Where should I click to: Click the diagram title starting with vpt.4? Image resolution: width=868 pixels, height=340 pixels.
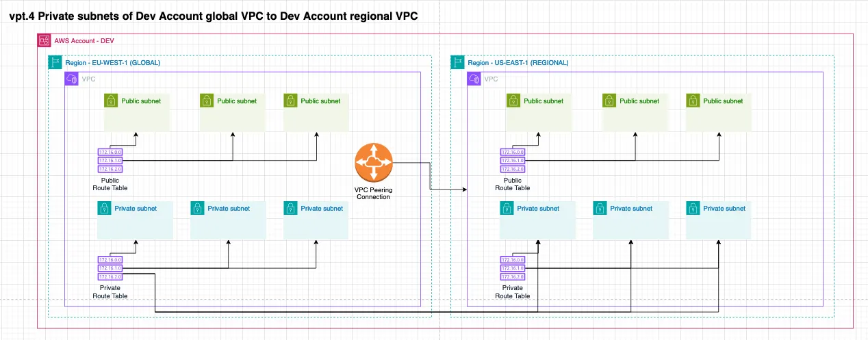coord(214,15)
